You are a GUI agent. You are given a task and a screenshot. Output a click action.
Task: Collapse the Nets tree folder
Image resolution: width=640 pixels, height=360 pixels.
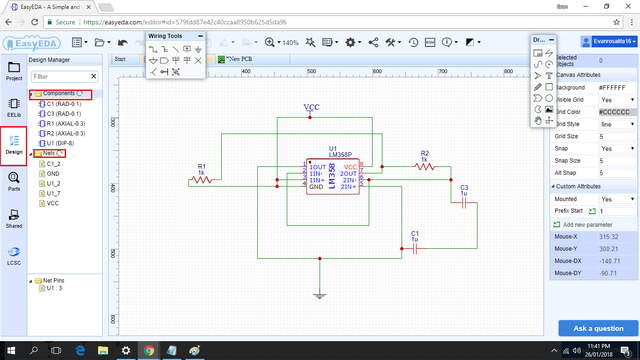[x=31, y=154]
